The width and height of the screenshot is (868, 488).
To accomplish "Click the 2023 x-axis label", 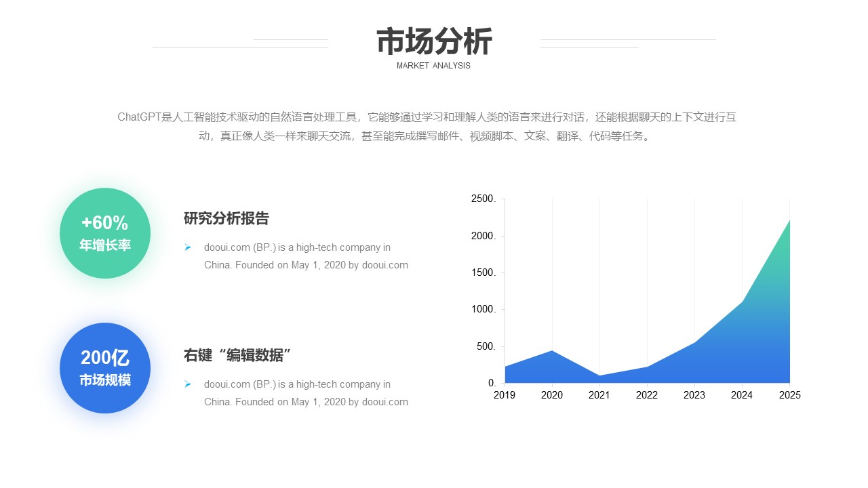I will (x=694, y=395).
